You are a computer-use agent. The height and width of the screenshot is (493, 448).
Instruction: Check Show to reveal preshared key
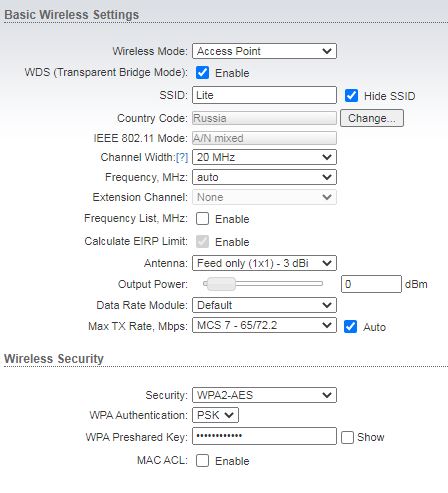click(347, 437)
